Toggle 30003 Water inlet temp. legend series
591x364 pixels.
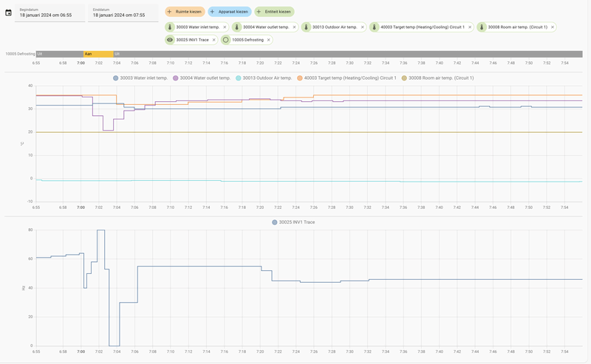(x=140, y=78)
